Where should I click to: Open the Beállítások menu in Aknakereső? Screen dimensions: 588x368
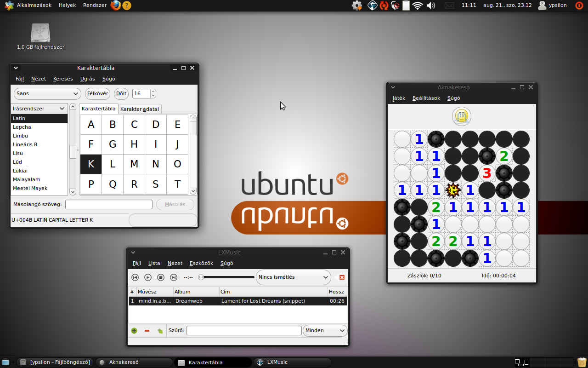[426, 98]
